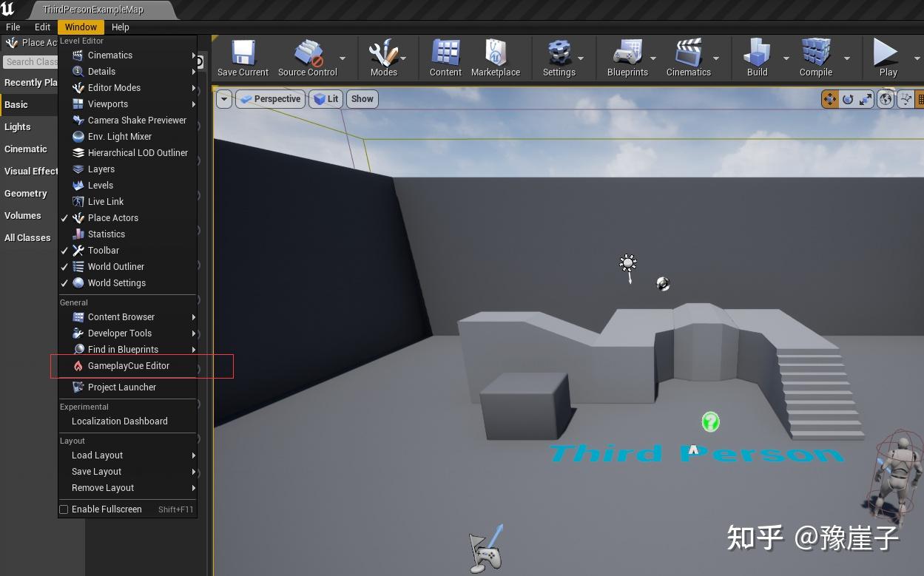Open the File menu
The height and width of the screenshot is (576, 924).
click(x=13, y=27)
